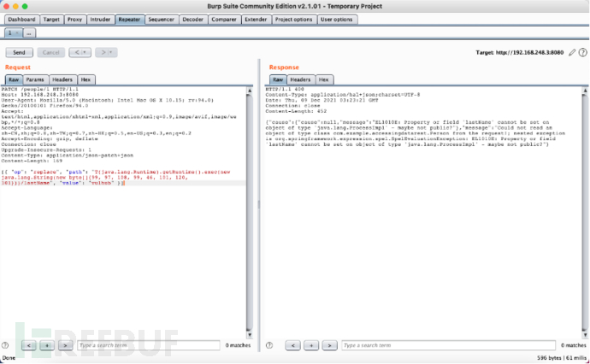Image resolution: width=590 pixels, height=364 pixels.
Task: Switch Response to Headers tab
Action: pyautogui.click(x=300, y=79)
